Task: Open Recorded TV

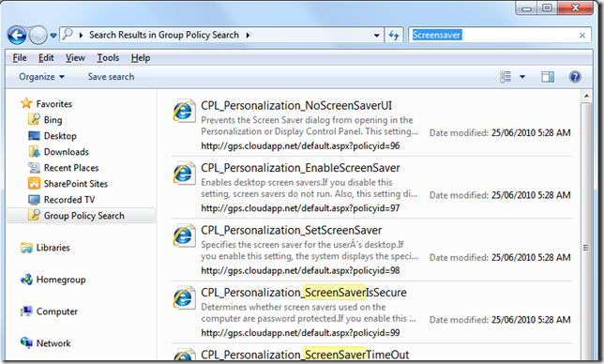Action: pyautogui.click(x=69, y=200)
